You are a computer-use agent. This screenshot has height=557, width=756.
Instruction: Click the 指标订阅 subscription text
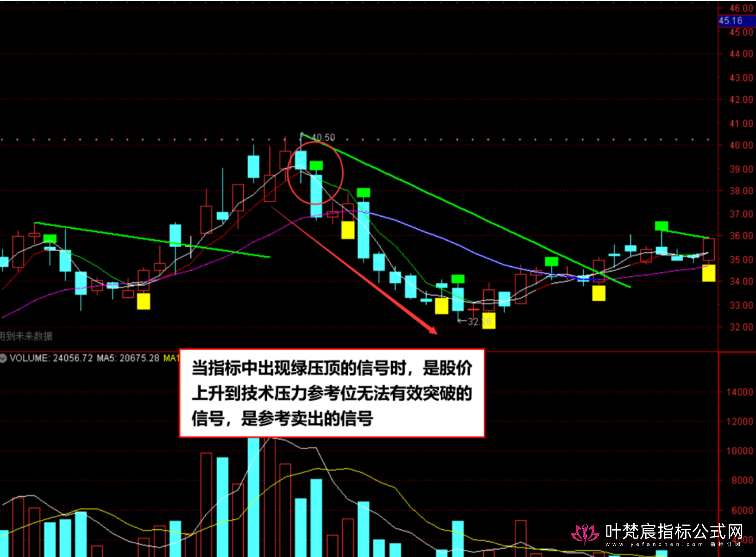click(x=726, y=544)
